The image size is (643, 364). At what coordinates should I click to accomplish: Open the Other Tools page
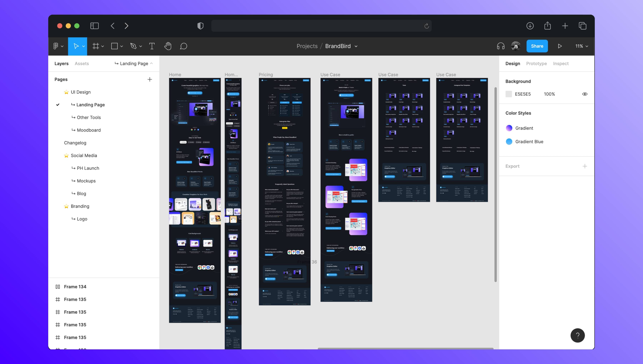click(x=89, y=117)
